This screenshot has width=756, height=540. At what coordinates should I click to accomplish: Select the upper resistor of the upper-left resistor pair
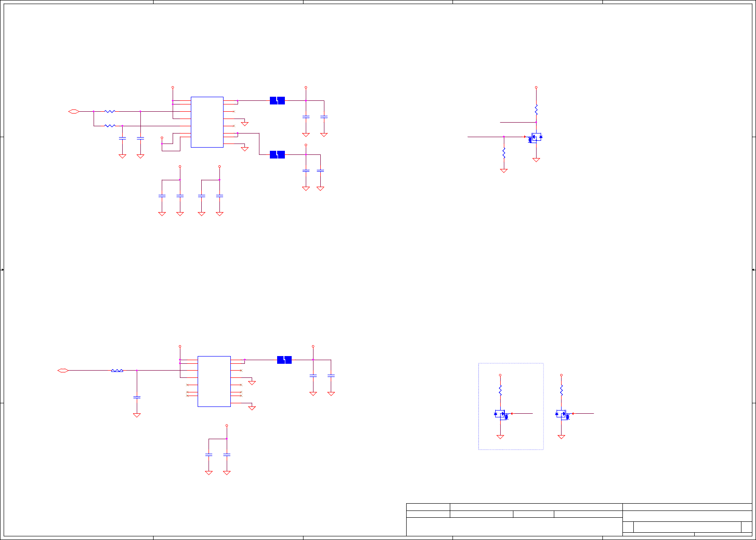(110, 111)
